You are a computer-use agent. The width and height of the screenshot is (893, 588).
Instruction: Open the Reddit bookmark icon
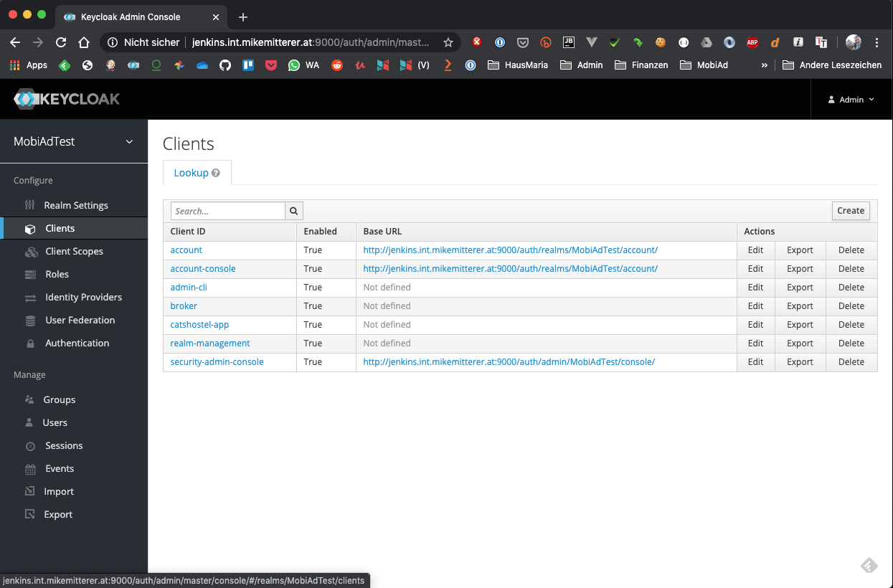pos(337,65)
